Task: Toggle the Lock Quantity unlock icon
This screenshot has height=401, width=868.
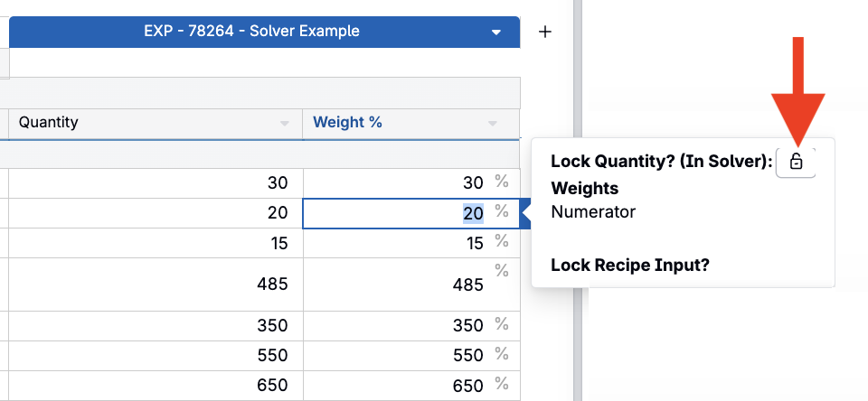Action: click(x=796, y=162)
